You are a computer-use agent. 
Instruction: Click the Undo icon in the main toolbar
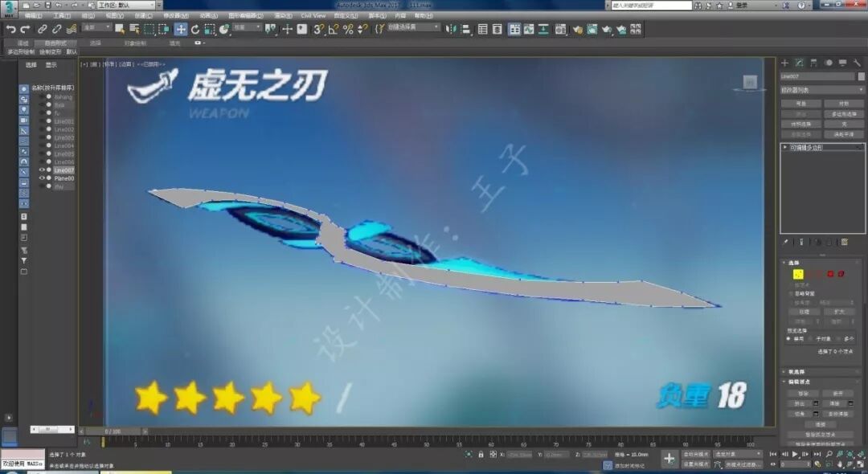click(x=11, y=28)
